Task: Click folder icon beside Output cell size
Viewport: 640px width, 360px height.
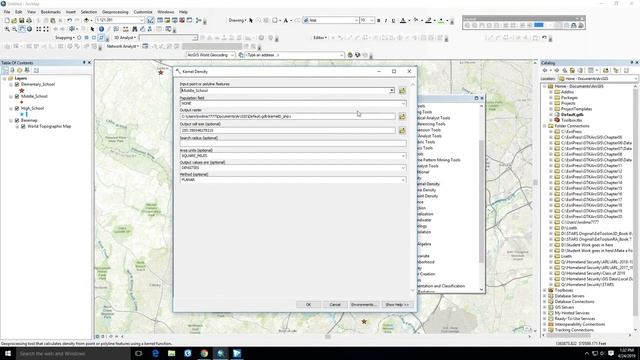Action: coord(402,131)
